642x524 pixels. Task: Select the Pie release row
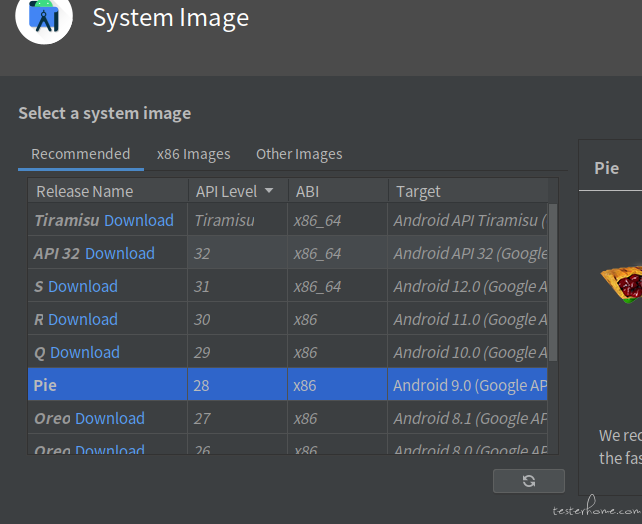coord(288,384)
